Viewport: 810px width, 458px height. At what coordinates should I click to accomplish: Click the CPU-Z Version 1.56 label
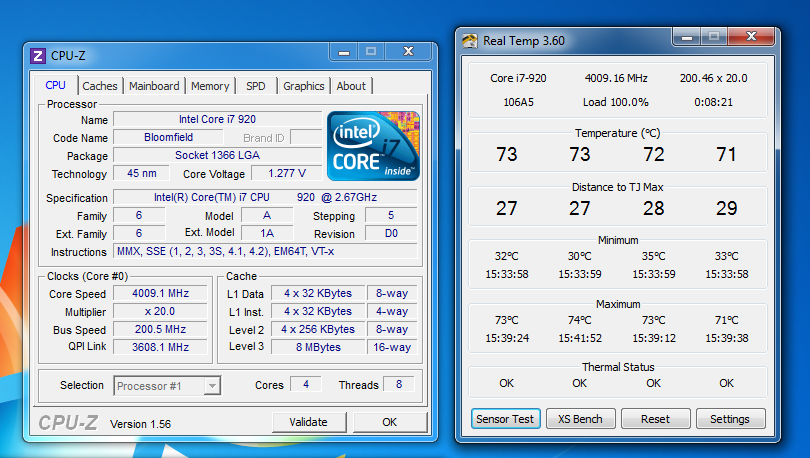pos(140,424)
